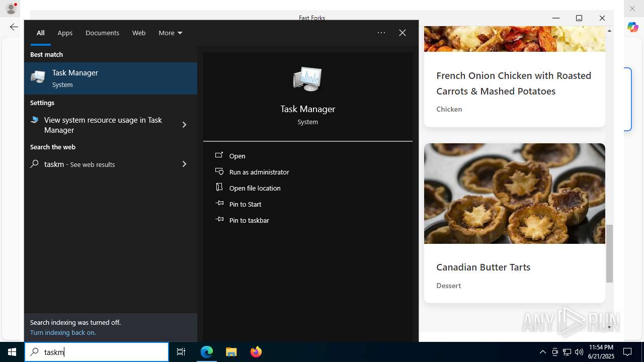Select the All search filter tab

[41, 33]
